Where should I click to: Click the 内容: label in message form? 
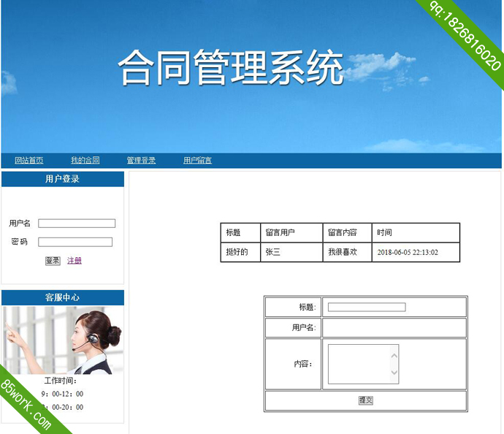pyautogui.click(x=303, y=364)
